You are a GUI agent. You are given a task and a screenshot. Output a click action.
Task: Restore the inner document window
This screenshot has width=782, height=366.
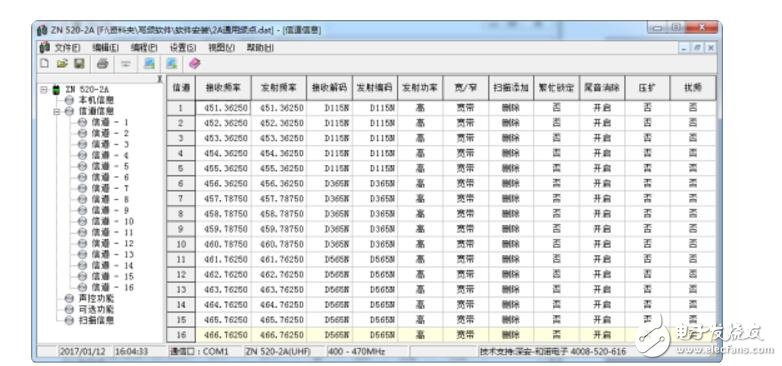(x=697, y=48)
